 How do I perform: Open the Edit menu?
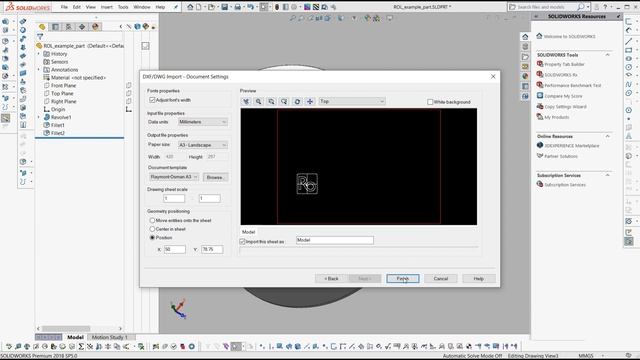(x=77, y=7)
